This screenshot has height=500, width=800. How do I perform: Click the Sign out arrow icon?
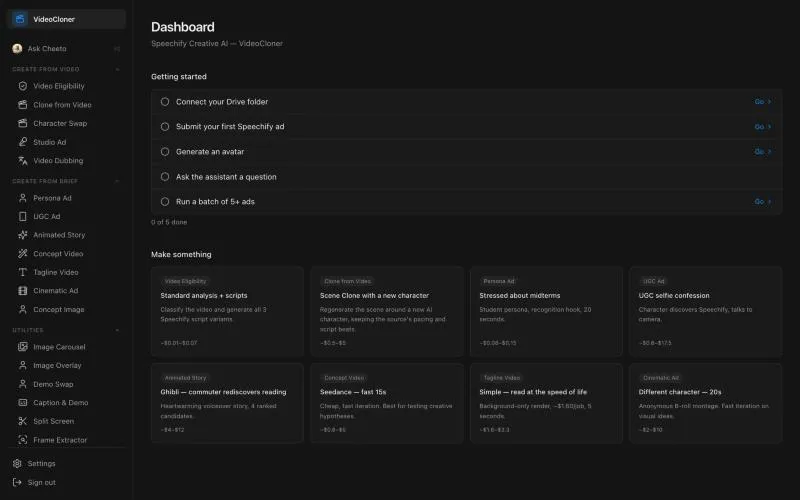point(17,482)
